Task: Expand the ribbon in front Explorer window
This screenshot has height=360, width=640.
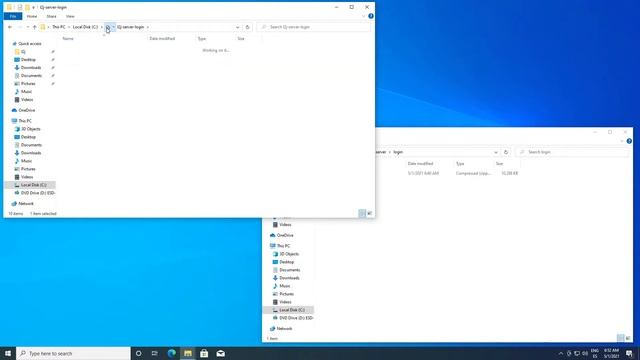Action: pyautogui.click(x=363, y=16)
